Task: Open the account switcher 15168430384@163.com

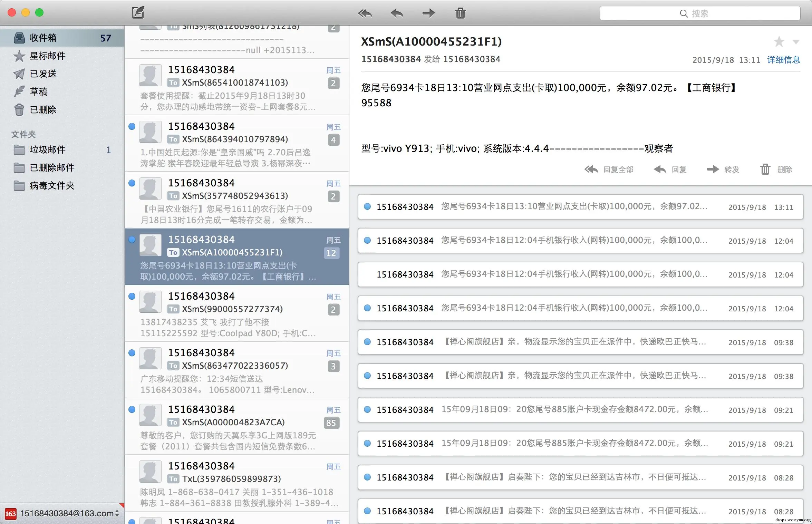Action: coord(67,513)
